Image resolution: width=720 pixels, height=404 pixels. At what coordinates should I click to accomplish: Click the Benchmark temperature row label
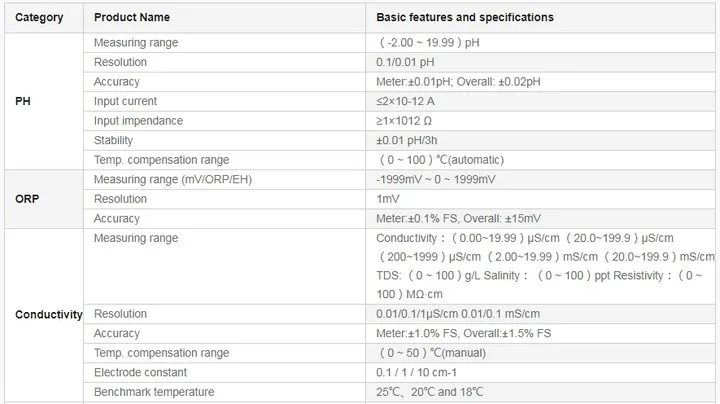point(153,391)
